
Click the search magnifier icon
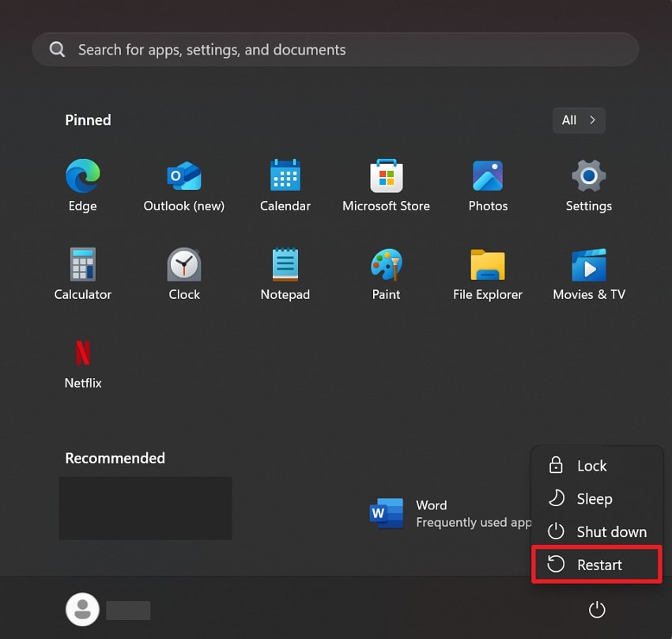57,50
